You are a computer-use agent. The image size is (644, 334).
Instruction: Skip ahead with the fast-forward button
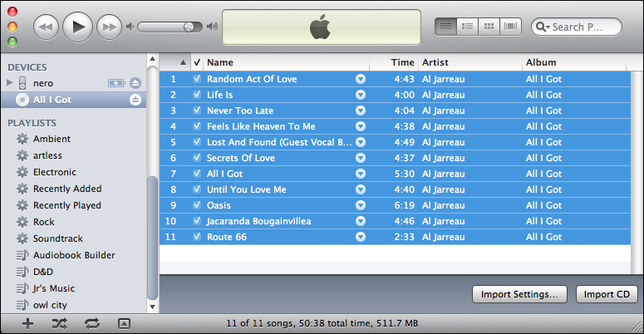pos(109,27)
